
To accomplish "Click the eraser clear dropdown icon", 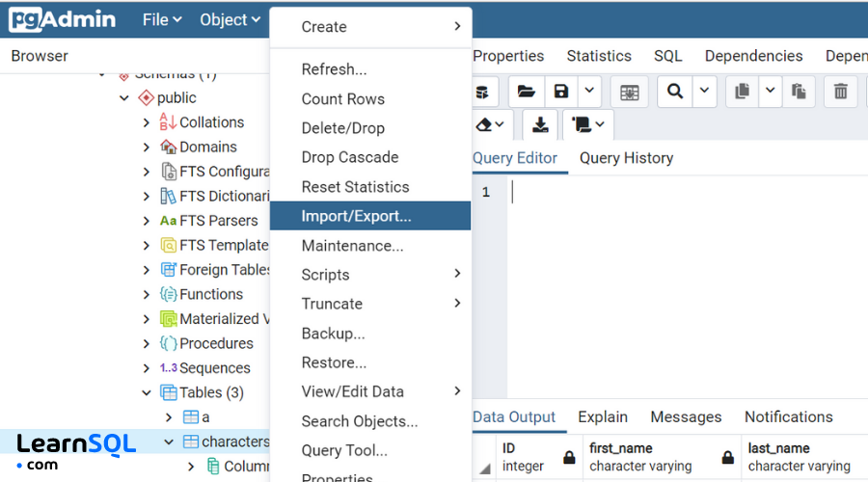I will tap(491, 124).
